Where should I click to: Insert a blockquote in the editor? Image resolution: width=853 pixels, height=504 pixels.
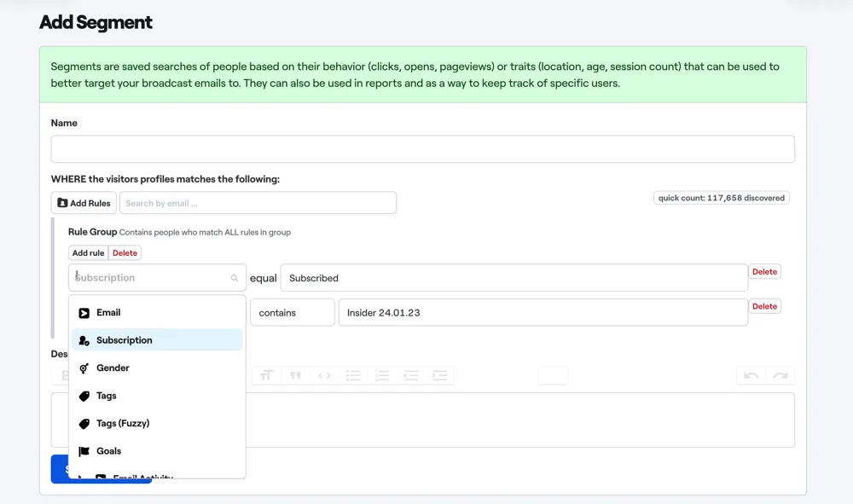[x=295, y=376]
